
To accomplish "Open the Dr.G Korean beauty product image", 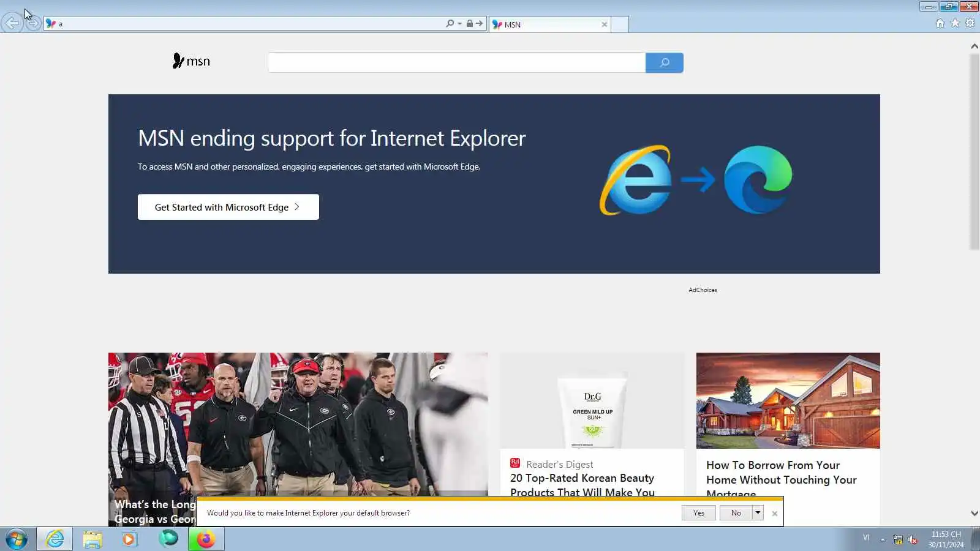I will pos(592,400).
